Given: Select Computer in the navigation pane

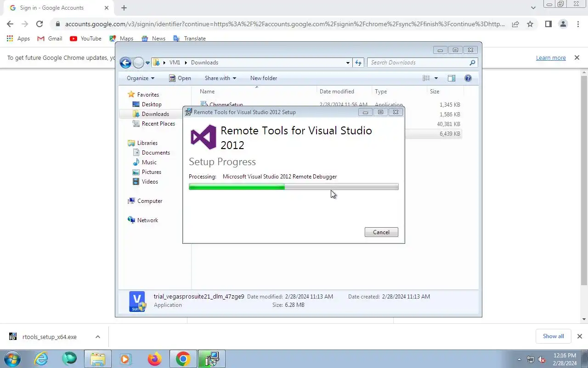Looking at the screenshot, I should [x=150, y=201].
